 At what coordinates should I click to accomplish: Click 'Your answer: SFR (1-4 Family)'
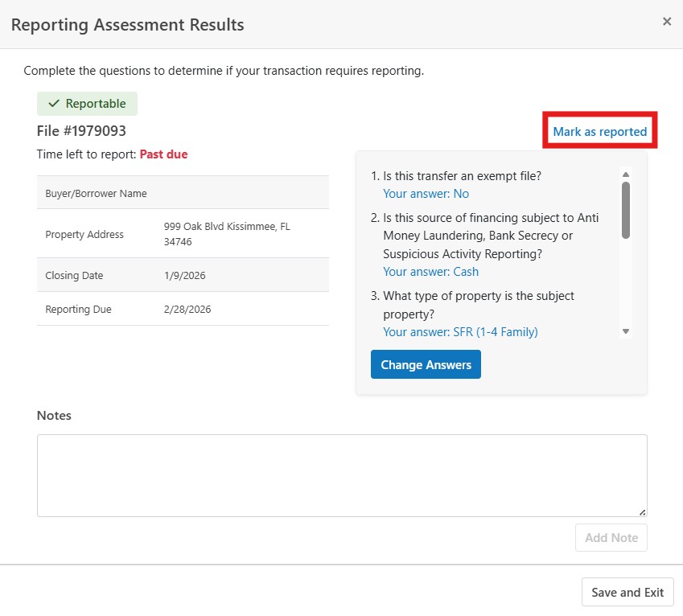click(x=460, y=331)
